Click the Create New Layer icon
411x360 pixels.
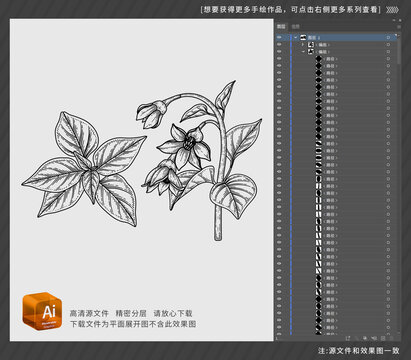(x=383, y=338)
